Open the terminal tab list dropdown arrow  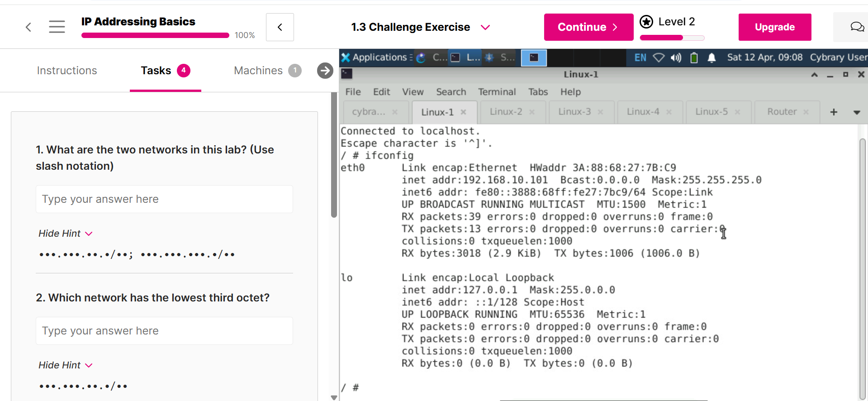(x=856, y=112)
